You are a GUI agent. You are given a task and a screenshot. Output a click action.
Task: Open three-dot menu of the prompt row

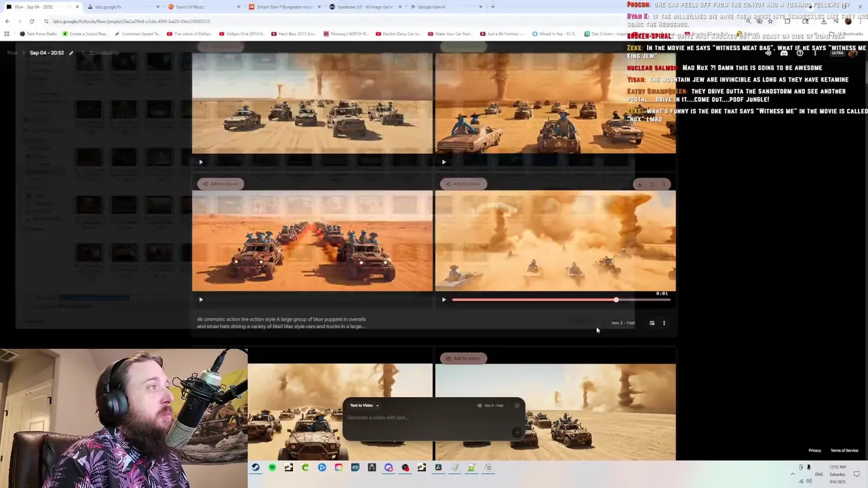click(664, 323)
